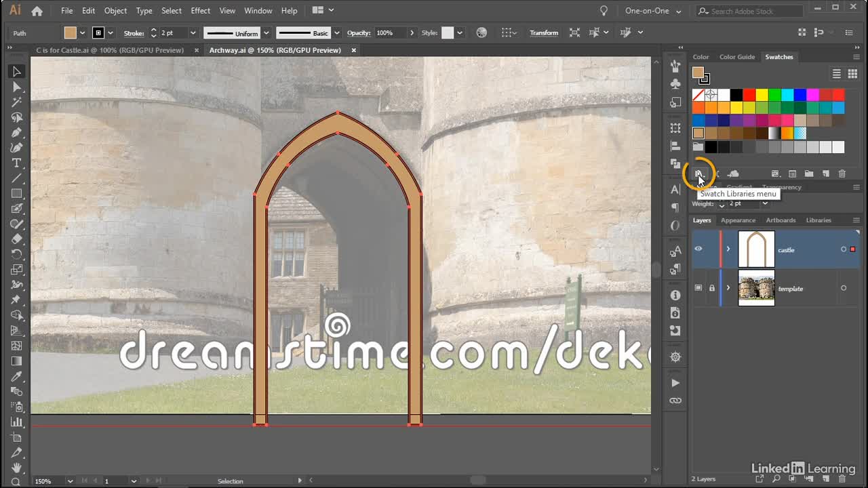Viewport: 868px width, 488px height.
Task: Select the Eraser tool
Action: [17, 239]
